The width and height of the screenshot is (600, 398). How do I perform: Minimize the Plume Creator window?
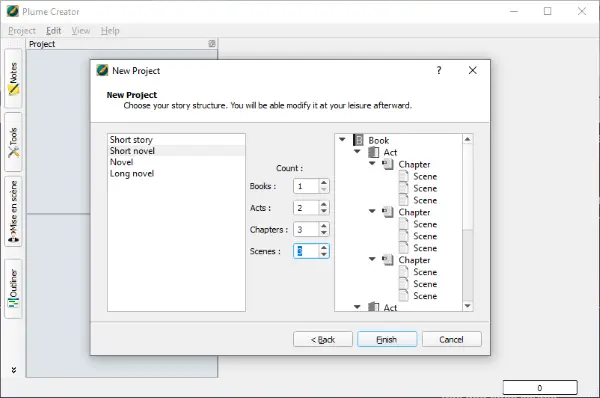point(514,11)
